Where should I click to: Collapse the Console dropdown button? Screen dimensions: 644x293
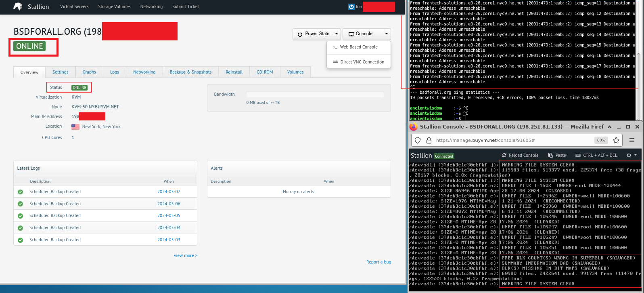click(x=366, y=34)
